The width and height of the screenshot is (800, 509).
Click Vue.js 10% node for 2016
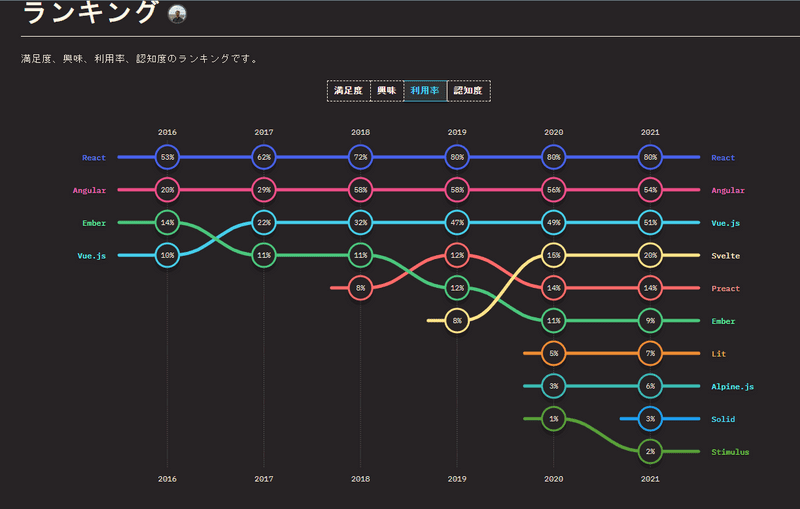(167, 255)
